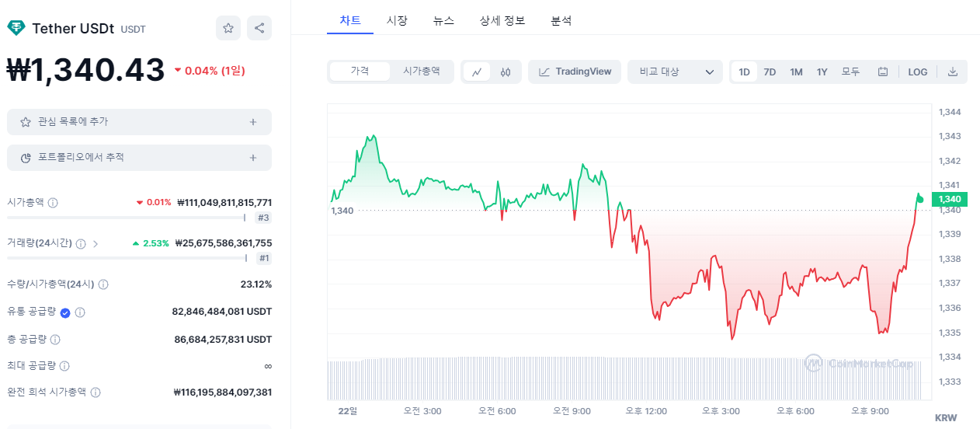Expand the 거래량(24시간) chevron arrow

pyautogui.click(x=96, y=243)
